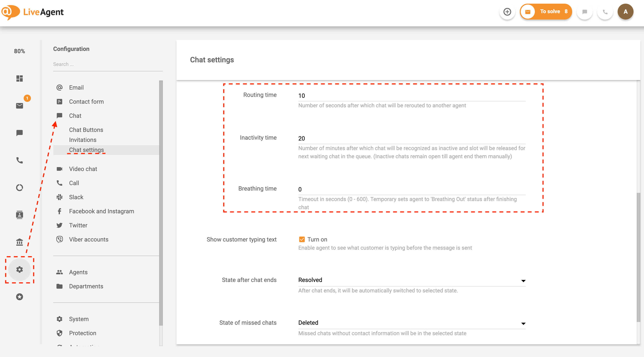Image resolution: width=644 pixels, height=357 pixels.
Task: Click the Protection shield icon
Action: (x=60, y=333)
